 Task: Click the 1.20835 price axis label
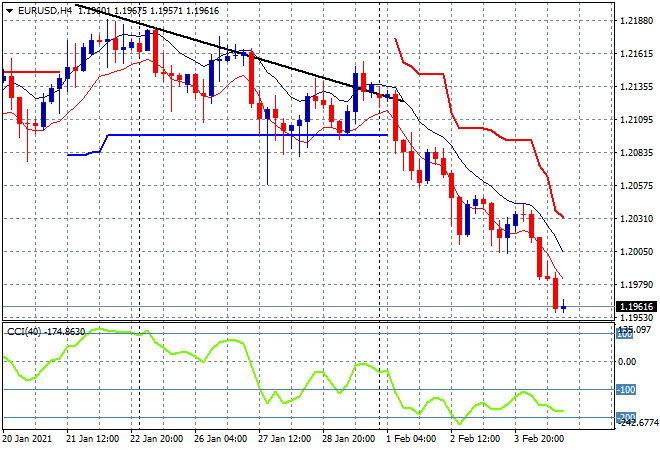click(x=637, y=153)
